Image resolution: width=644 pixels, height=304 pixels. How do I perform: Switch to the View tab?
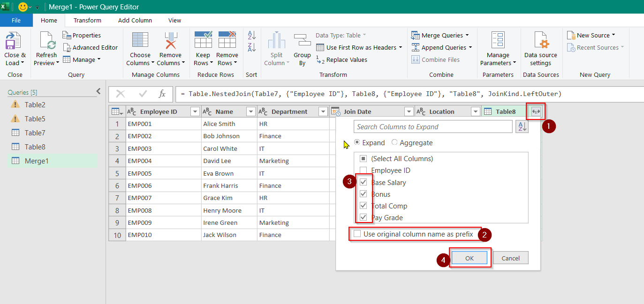coord(175,20)
